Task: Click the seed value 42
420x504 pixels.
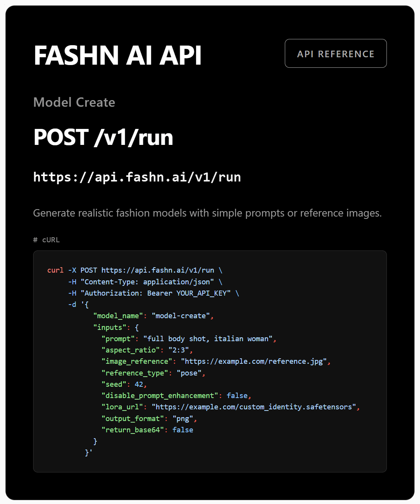Action: [x=139, y=384]
